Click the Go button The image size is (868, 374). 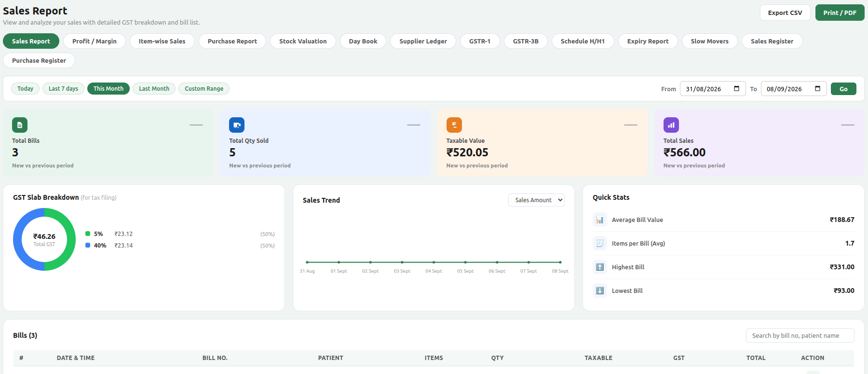[843, 89]
